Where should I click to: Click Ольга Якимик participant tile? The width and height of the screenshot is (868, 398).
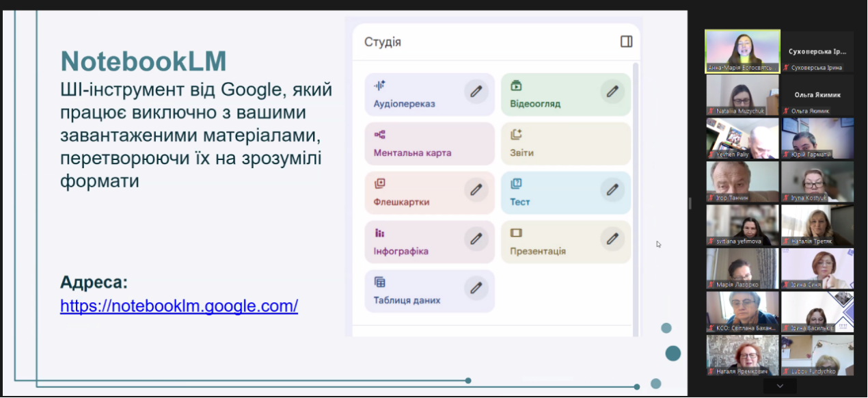[x=817, y=94]
